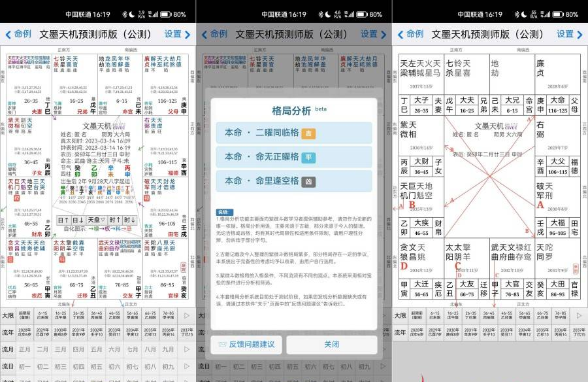Open the 天盘 dropdown on chart toolbar
Viewport: 588px width, 382px height.
point(97,220)
